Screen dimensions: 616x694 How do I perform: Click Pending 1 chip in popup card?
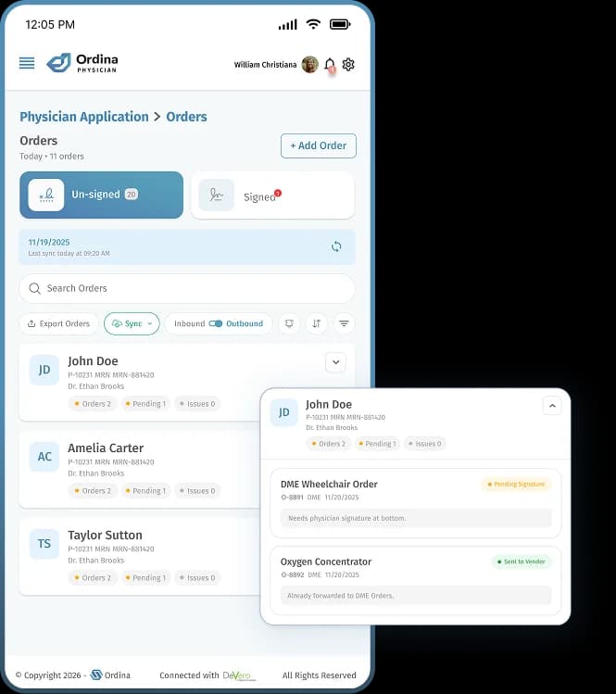[x=377, y=444]
